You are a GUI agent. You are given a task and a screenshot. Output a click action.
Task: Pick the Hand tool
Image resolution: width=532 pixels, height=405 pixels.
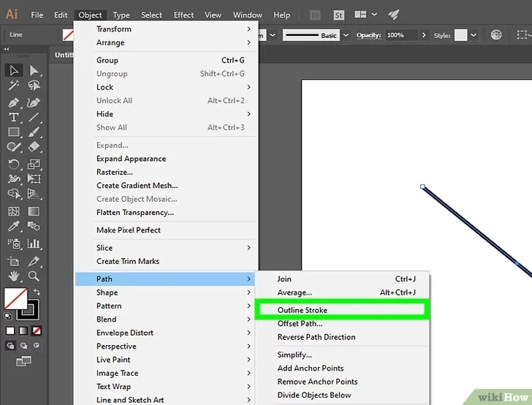pyautogui.click(x=14, y=276)
